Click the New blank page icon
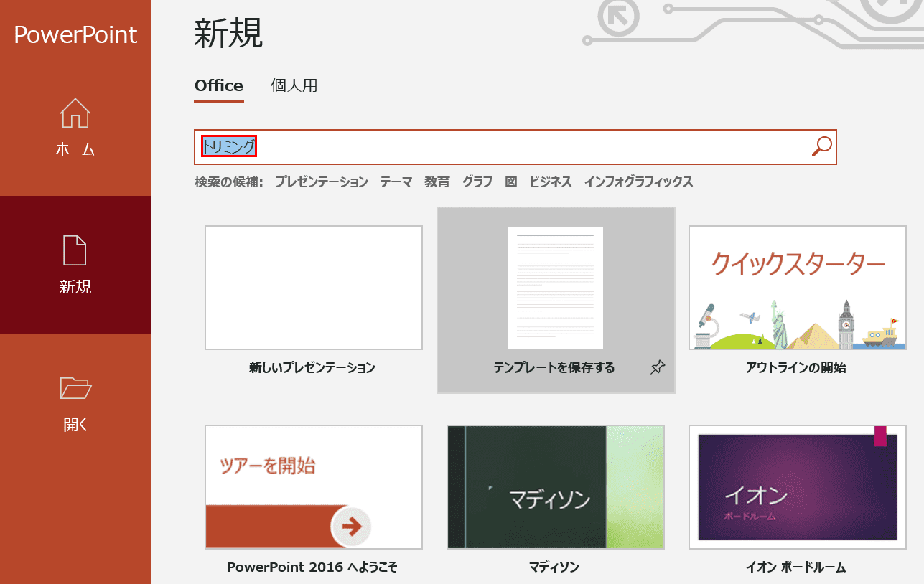 coord(75,250)
